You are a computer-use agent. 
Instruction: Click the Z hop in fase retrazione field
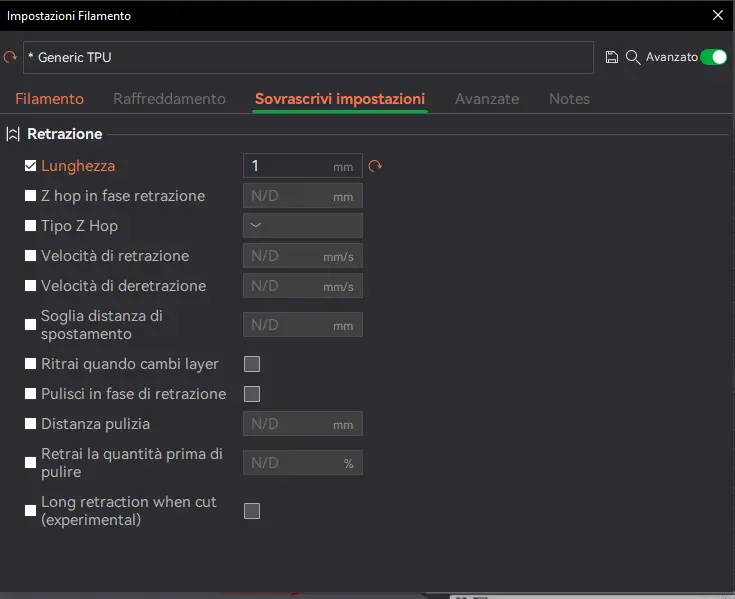pyautogui.click(x=303, y=195)
